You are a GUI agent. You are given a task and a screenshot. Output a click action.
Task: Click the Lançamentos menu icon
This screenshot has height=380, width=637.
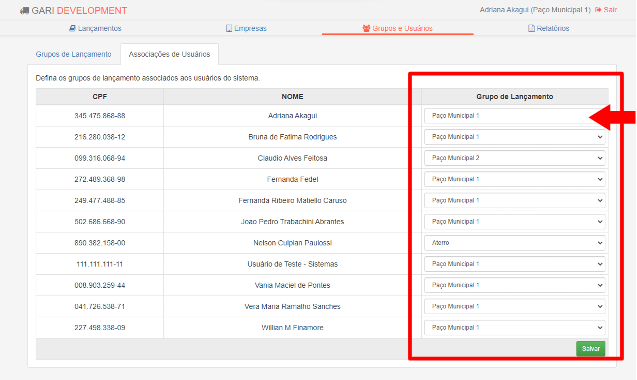[x=72, y=28]
